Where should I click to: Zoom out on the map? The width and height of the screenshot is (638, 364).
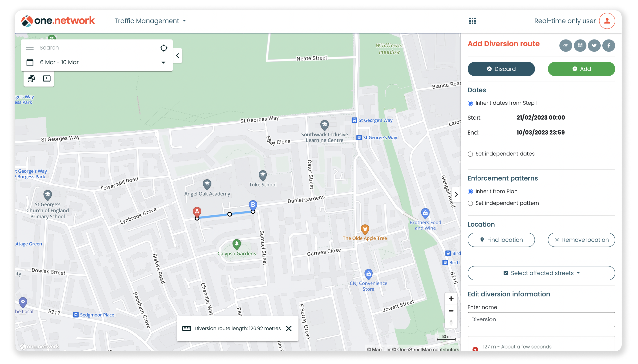coord(451,311)
